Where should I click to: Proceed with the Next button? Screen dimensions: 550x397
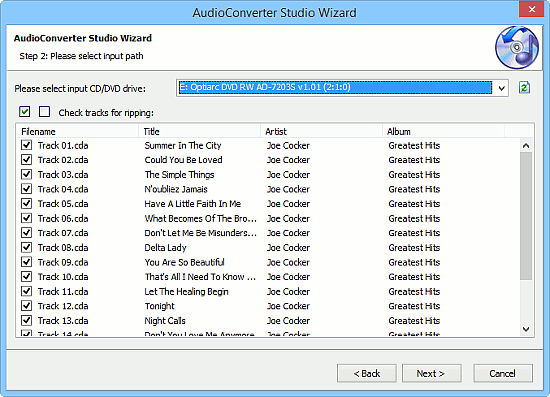431,374
